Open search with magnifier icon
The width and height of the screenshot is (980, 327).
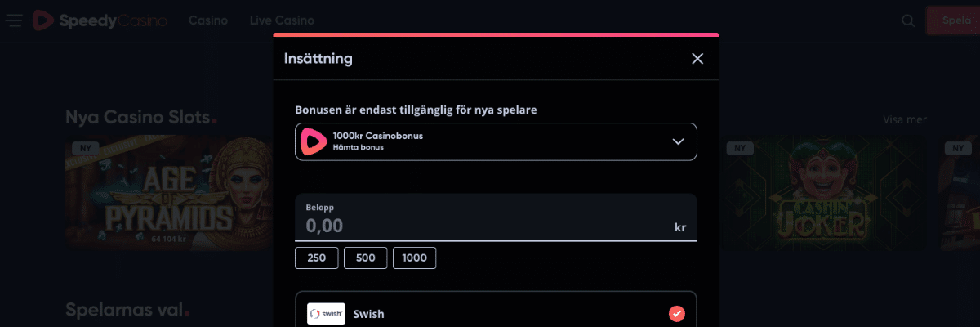pos(908,20)
